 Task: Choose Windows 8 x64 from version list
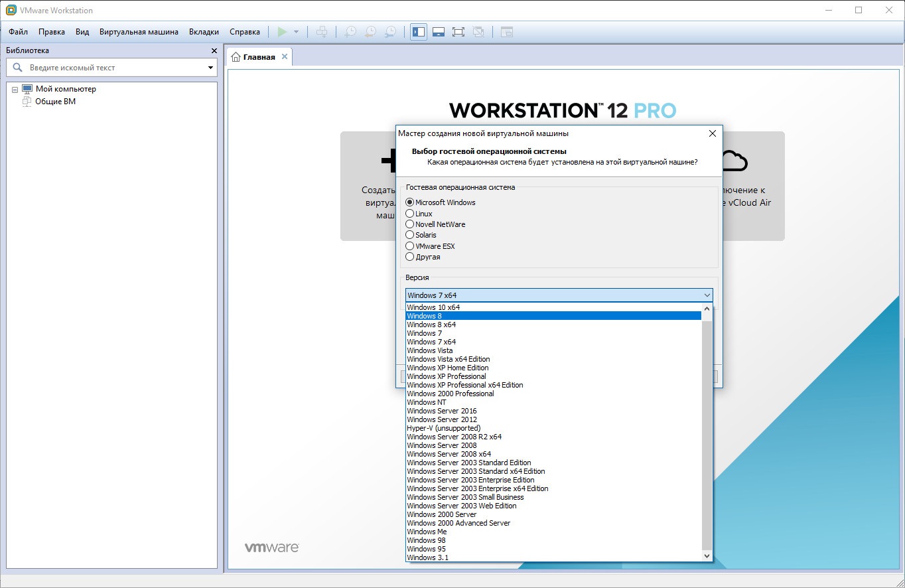(553, 325)
